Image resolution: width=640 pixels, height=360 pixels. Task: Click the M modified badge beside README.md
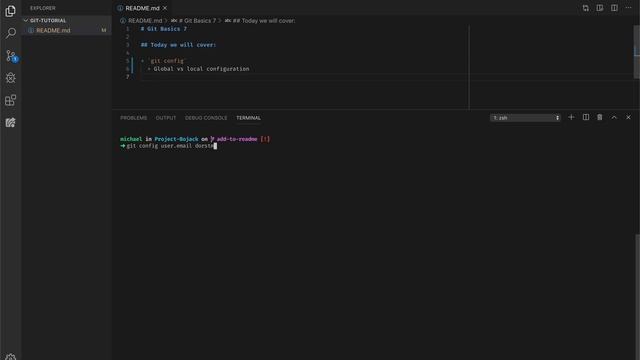(x=104, y=30)
